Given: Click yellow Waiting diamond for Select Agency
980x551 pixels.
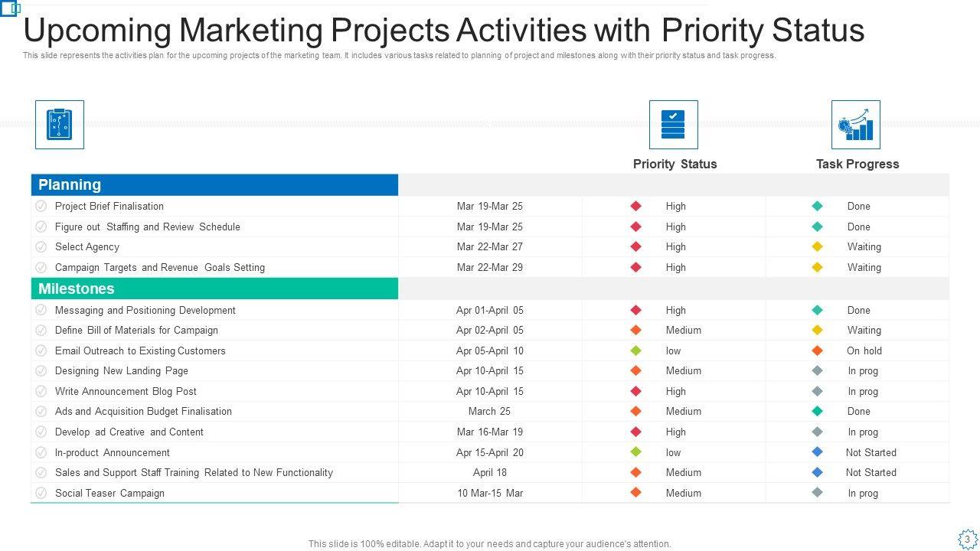Looking at the screenshot, I should point(817,246).
